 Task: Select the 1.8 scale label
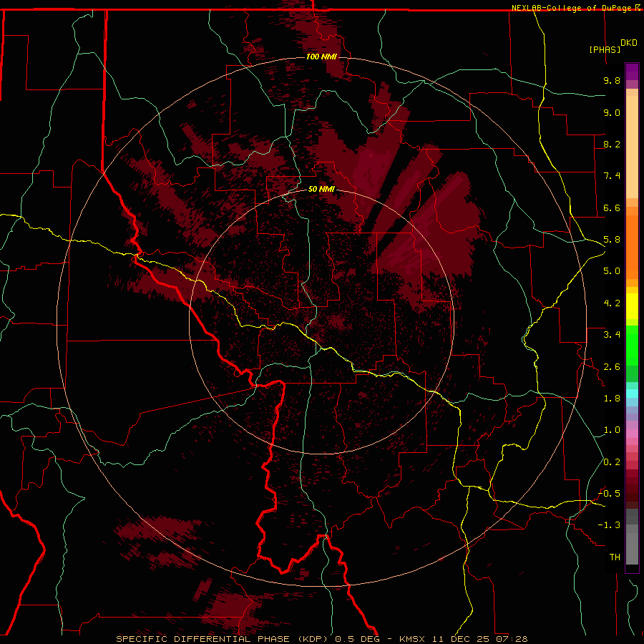point(612,399)
